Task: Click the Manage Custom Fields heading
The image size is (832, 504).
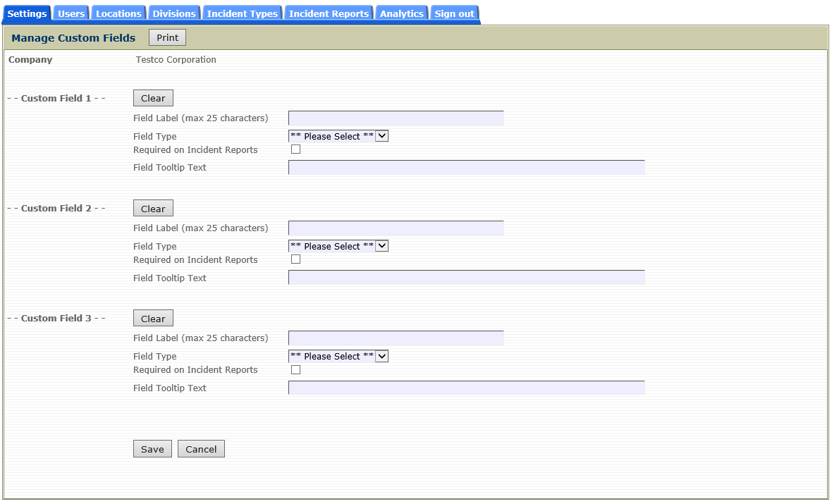Action: click(73, 37)
